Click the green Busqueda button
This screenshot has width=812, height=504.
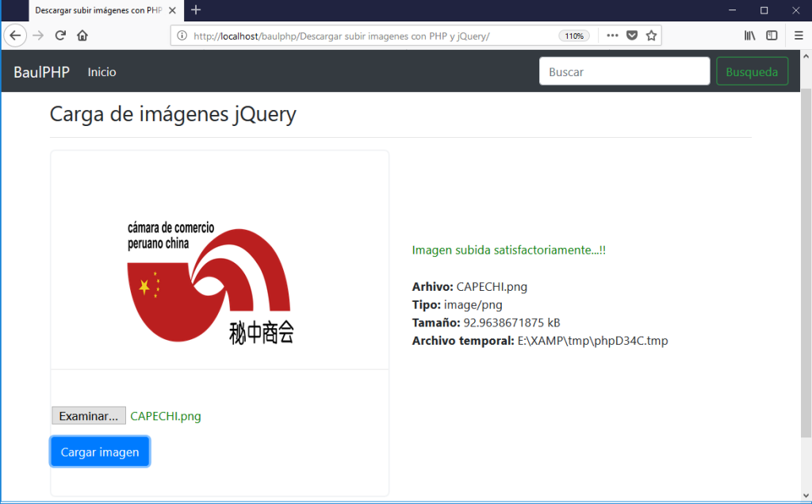point(752,71)
